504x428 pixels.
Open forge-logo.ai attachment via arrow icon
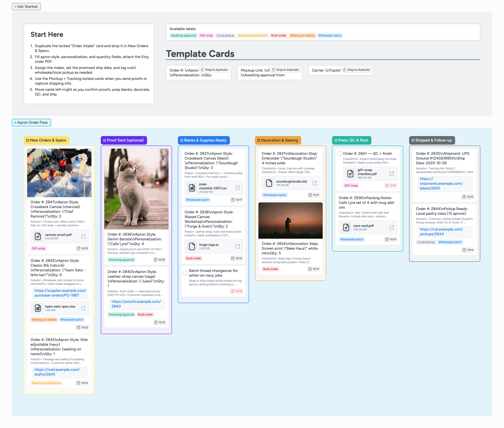(237, 246)
